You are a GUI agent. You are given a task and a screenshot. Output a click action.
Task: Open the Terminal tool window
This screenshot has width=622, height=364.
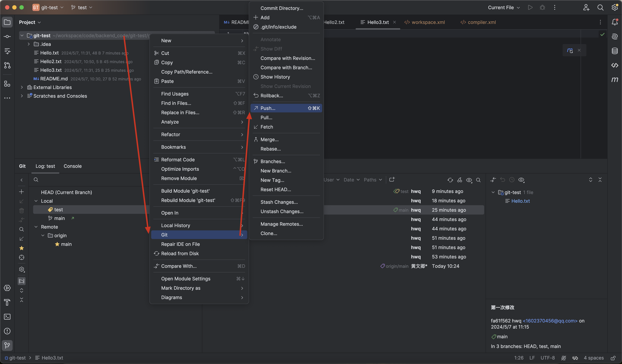click(7, 317)
